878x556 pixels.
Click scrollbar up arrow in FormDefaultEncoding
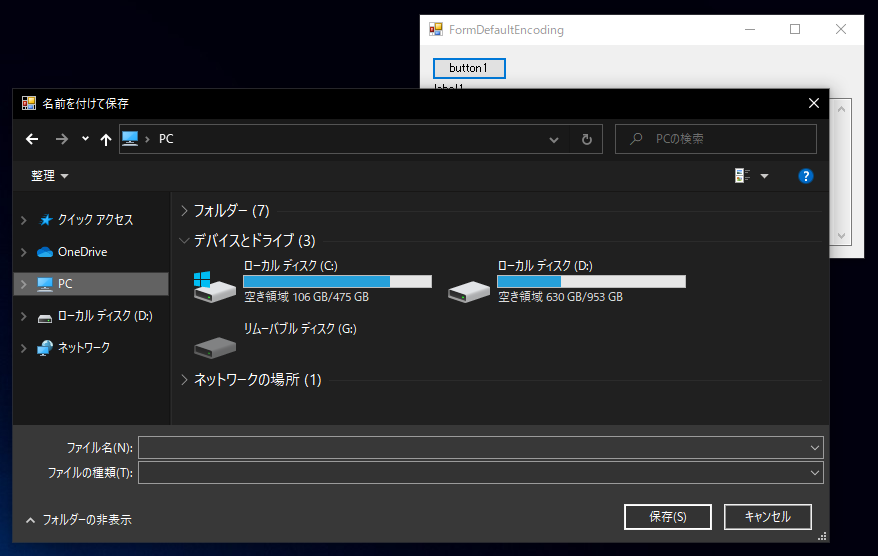point(841,109)
